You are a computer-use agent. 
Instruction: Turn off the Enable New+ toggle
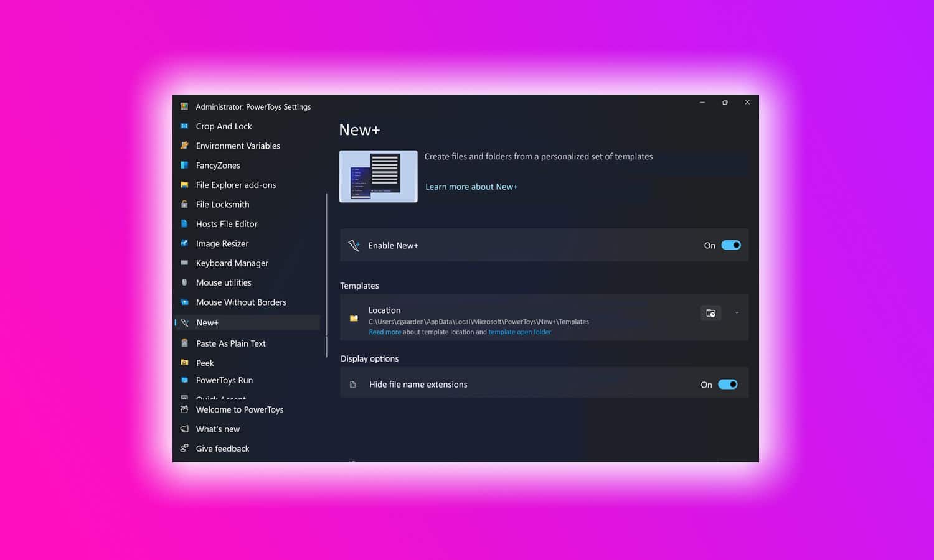point(731,245)
